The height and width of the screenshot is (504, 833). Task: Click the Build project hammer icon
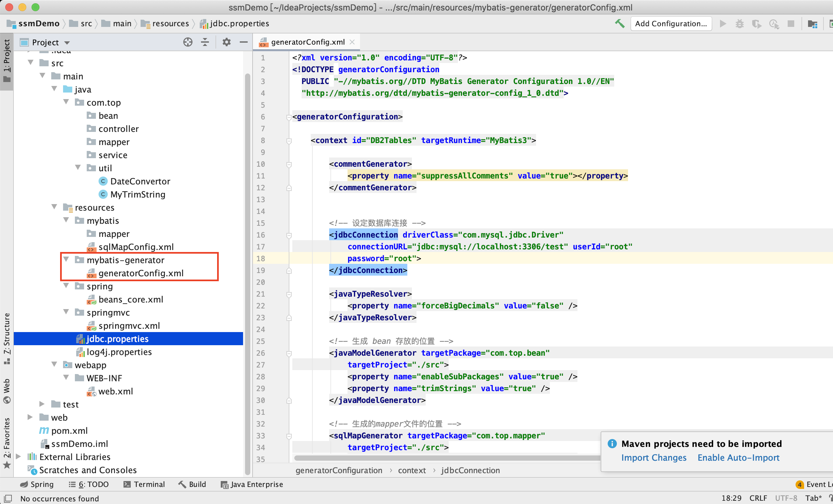[x=619, y=24]
